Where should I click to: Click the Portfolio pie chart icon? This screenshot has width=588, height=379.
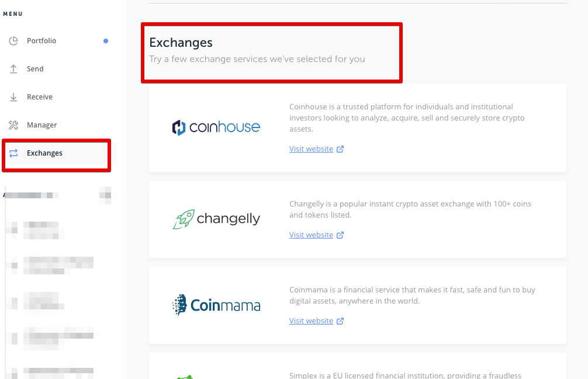pos(14,41)
